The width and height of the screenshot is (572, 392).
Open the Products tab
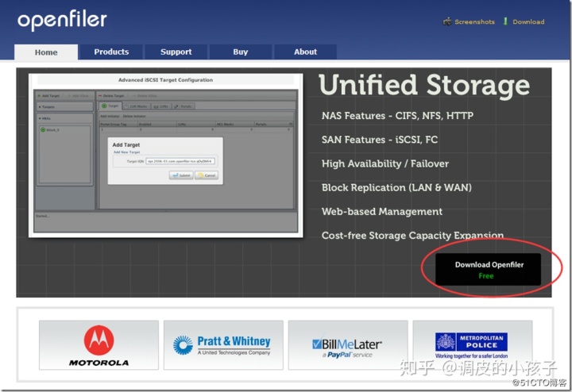tap(111, 52)
